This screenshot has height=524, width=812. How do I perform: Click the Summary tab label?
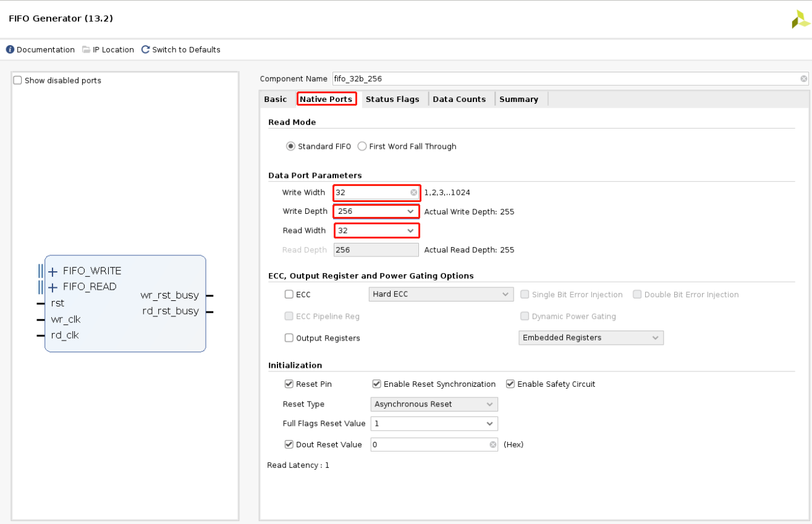click(519, 99)
